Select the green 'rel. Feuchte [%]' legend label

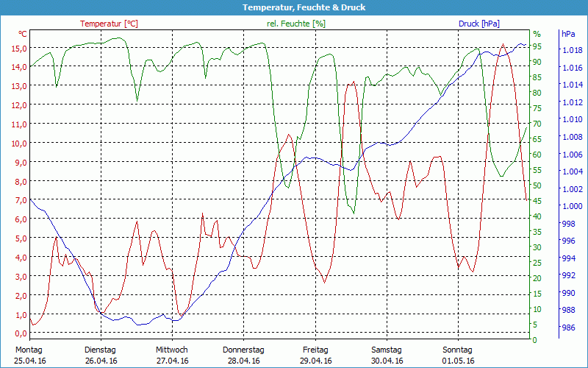coord(296,24)
